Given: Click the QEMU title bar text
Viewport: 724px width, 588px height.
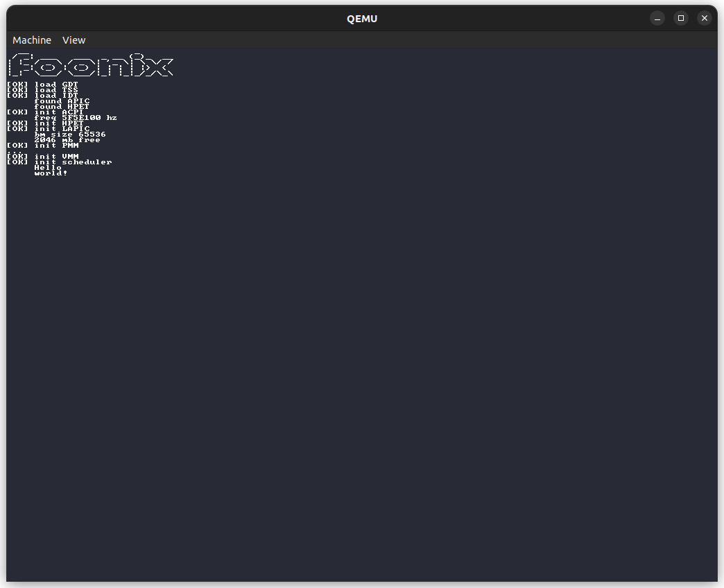Looking at the screenshot, I should click(362, 19).
